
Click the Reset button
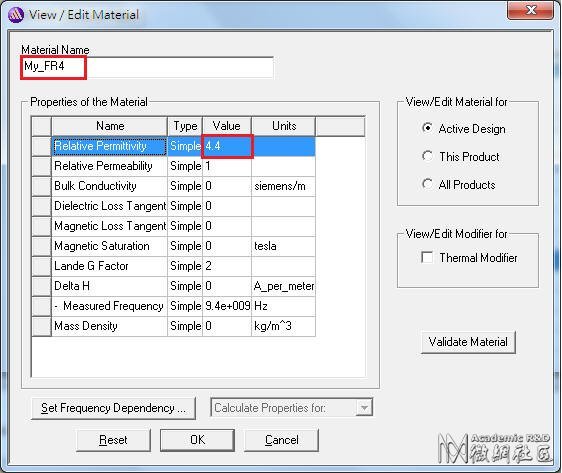pyautogui.click(x=113, y=440)
